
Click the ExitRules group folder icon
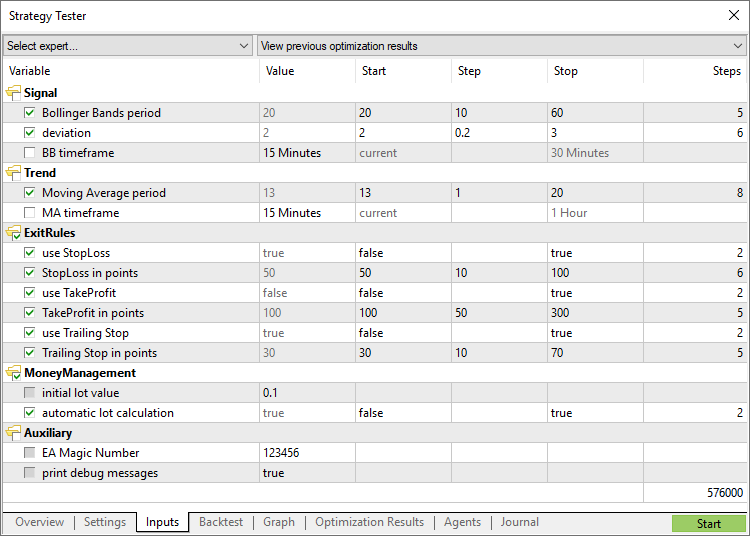13,233
